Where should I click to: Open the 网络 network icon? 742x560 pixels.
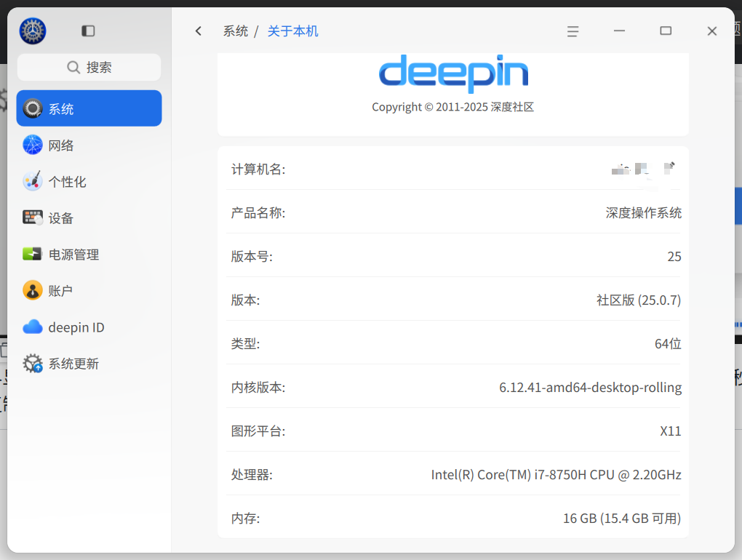click(x=33, y=145)
